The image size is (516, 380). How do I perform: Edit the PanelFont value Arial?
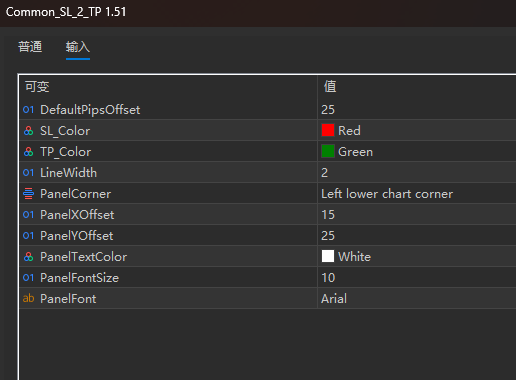coord(417,299)
